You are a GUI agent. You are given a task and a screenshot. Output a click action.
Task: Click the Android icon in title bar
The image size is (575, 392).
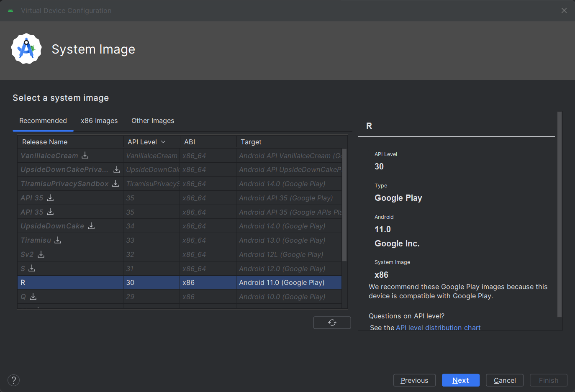tap(10, 10)
